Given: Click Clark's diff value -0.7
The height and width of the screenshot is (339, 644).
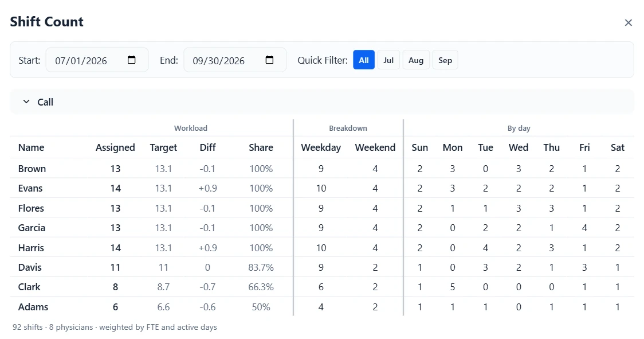Looking at the screenshot, I should click(208, 287).
